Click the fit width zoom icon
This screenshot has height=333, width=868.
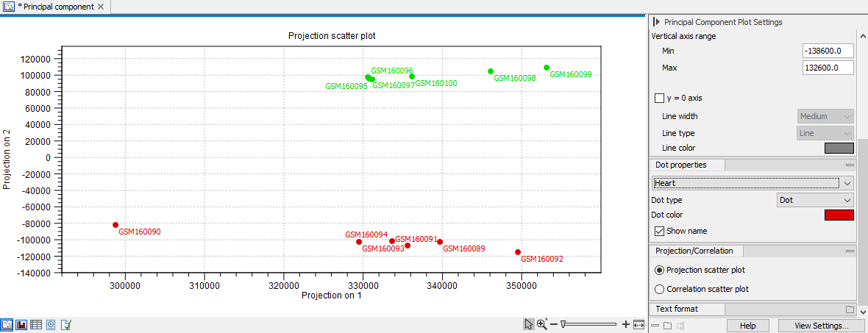point(638,324)
